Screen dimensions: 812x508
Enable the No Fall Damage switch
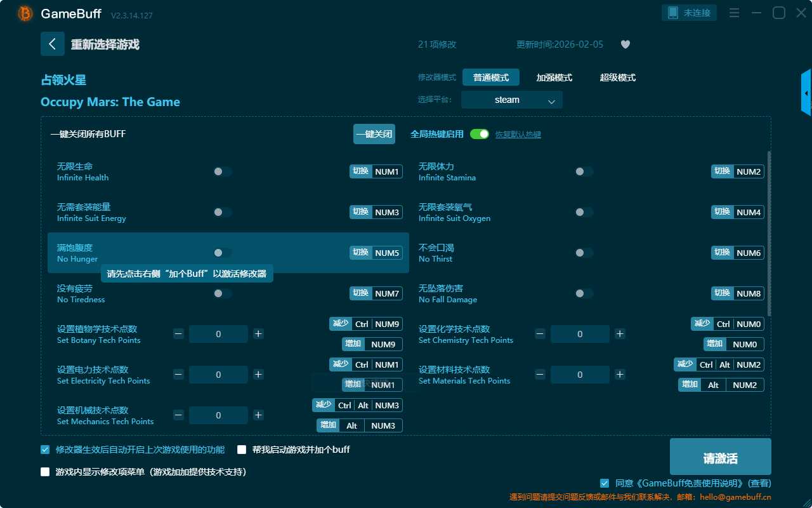coord(584,293)
